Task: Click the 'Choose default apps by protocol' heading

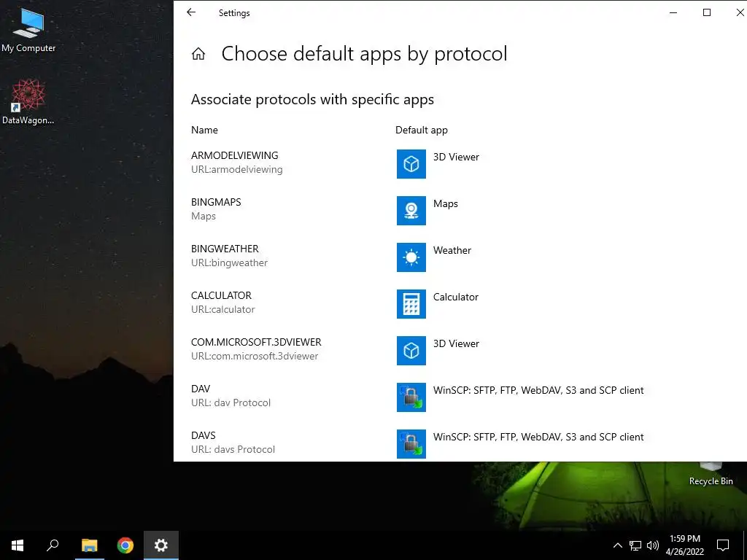Action: [365, 54]
